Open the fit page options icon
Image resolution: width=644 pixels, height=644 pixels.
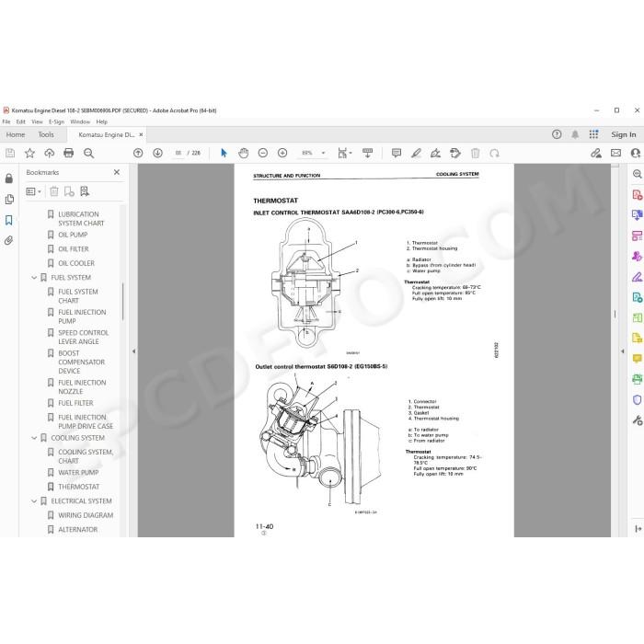344,154
